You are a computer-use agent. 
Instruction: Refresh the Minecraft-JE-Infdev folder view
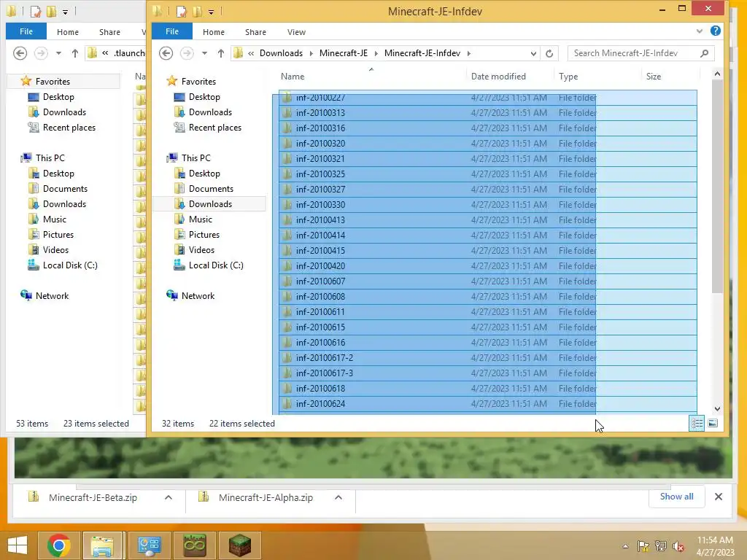coord(549,53)
